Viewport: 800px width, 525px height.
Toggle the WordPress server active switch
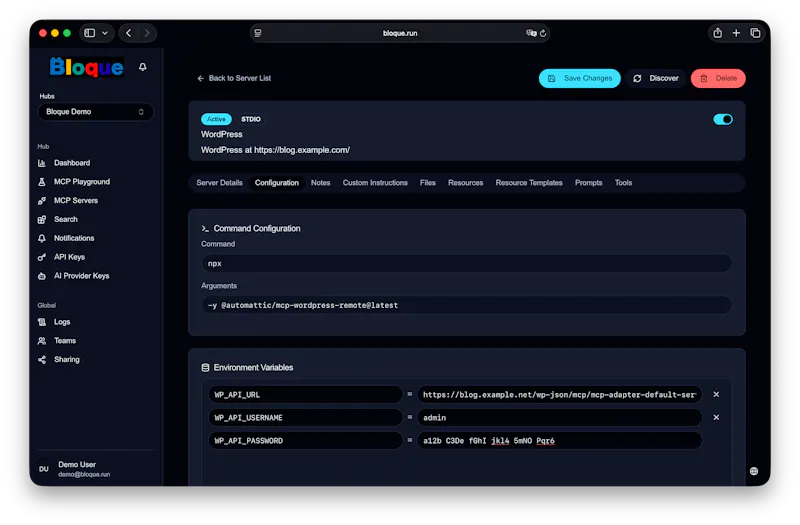pyautogui.click(x=723, y=119)
